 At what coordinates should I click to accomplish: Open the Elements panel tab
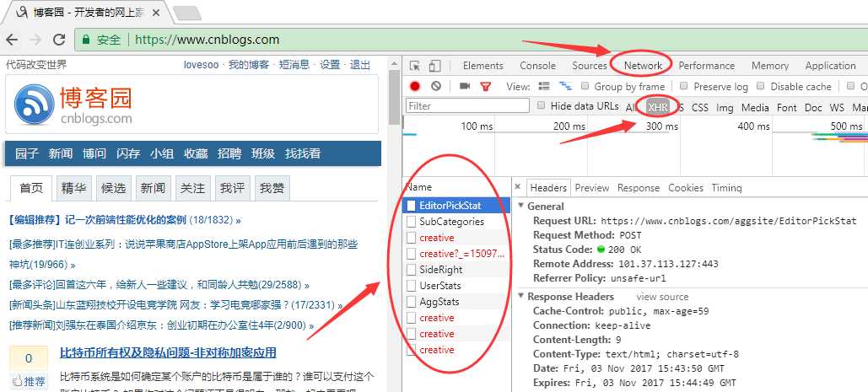click(x=483, y=66)
